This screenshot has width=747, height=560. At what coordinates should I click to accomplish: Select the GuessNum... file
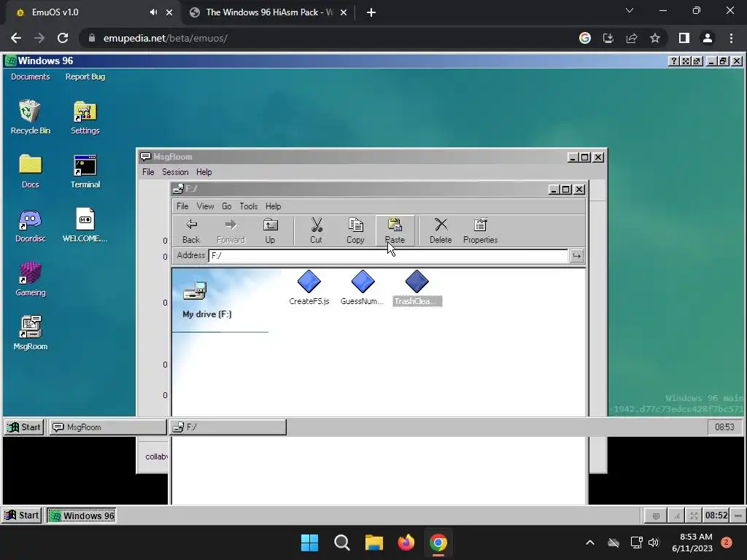pos(363,287)
